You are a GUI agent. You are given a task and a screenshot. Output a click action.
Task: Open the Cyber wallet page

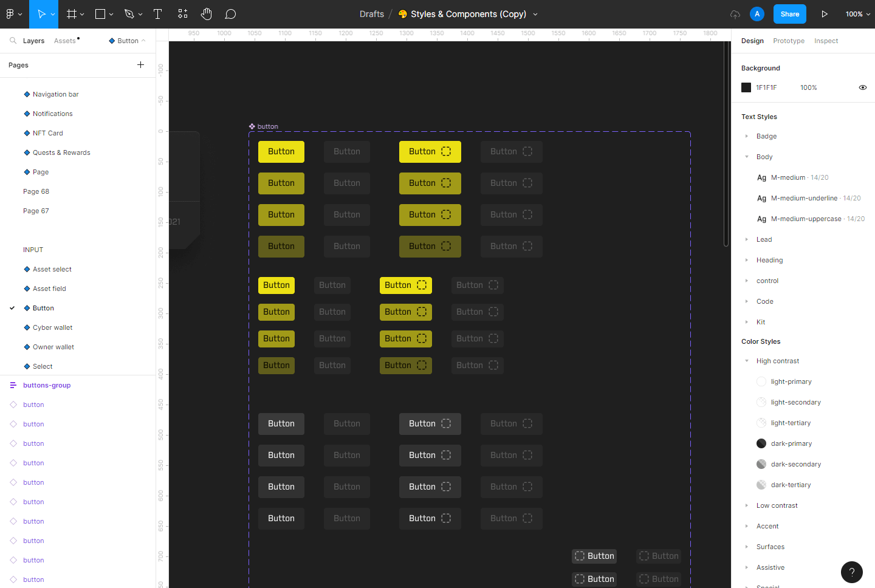pos(52,327)
